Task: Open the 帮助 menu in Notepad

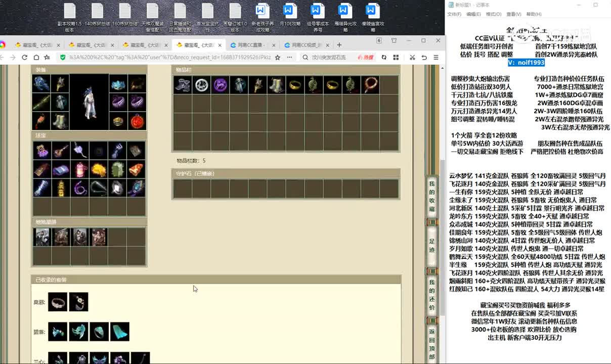Action: tap(534, 14)
